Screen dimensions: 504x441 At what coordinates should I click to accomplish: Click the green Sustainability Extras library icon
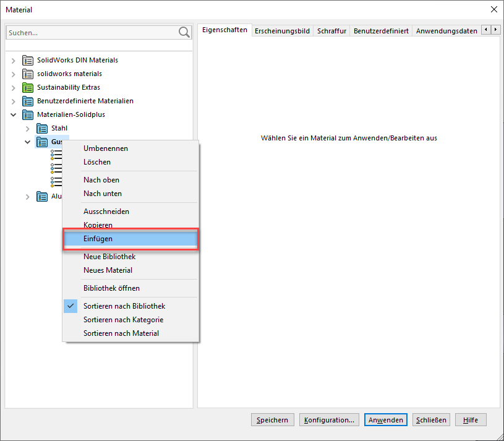(x=28, y=88)
